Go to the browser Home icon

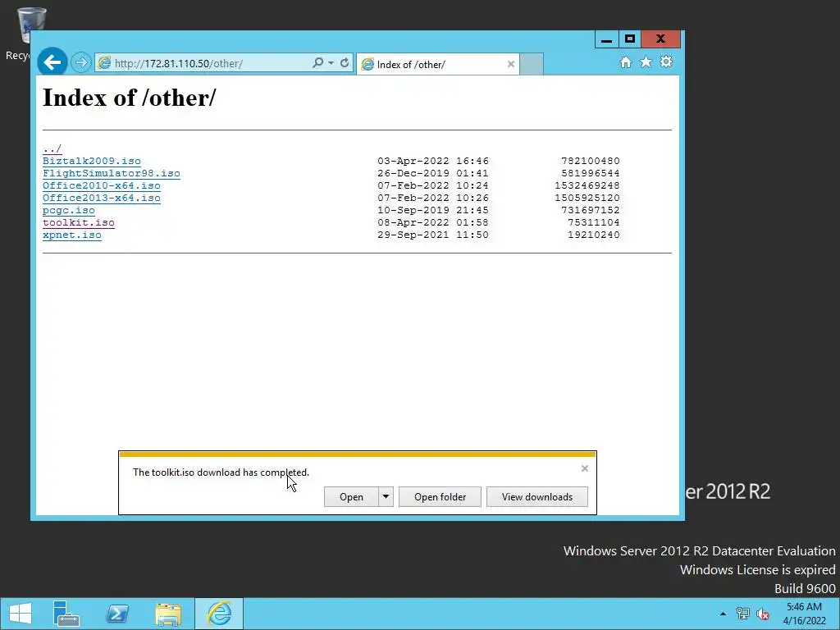click(x=626, y=62)
